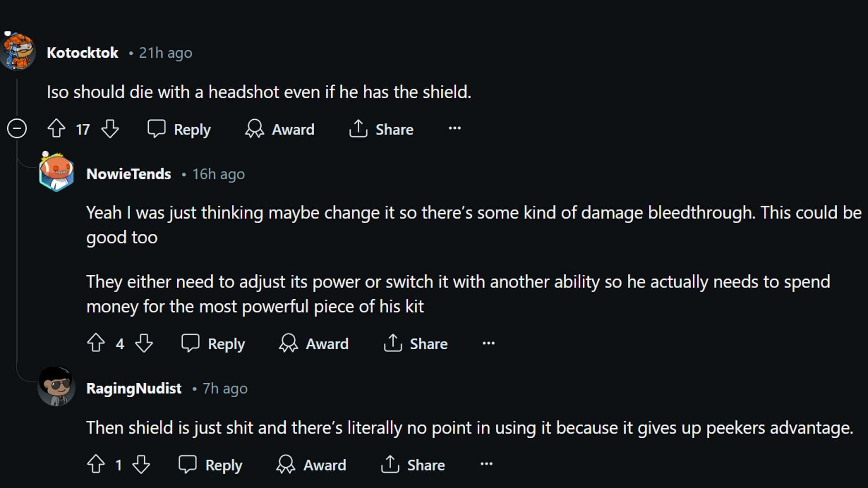The width and height of the screenshot is (868, 488).
Task: Click the Share button on Kotocktok's comment
Action: click(x=382, y=129)
